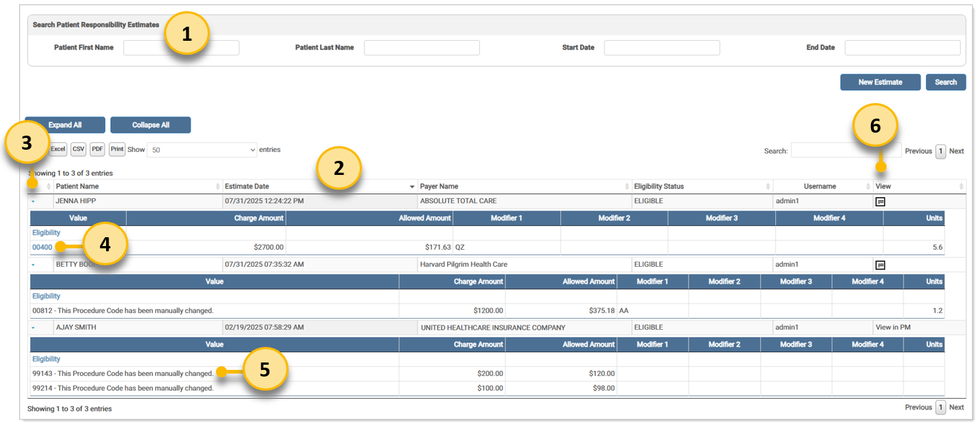Export the table with the PDF button
980x424 pixels.
(x=97, y=150)
